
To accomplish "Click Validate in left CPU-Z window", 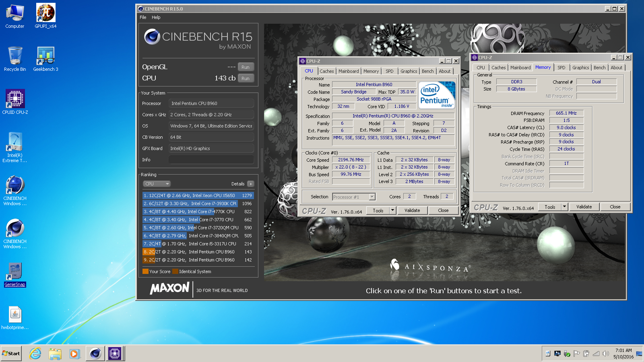I will [412, 210].
